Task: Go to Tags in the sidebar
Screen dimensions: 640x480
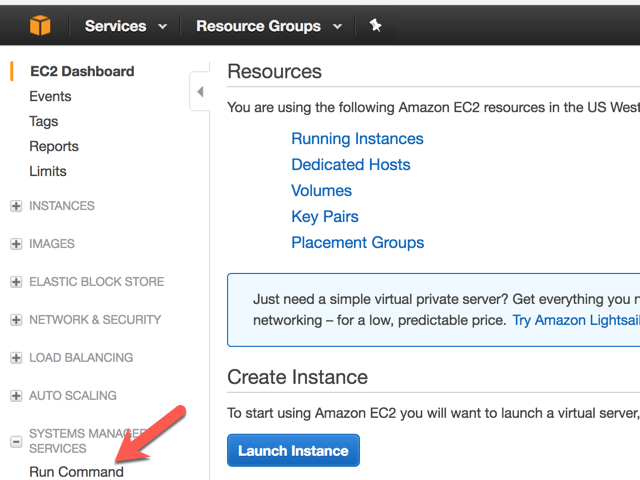Action: tap(44, 121)
